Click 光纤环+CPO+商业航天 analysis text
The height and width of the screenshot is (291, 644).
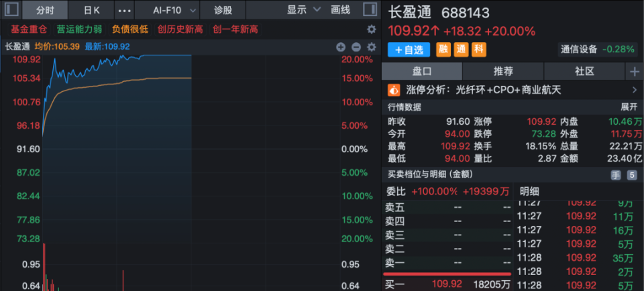[508, 90]
